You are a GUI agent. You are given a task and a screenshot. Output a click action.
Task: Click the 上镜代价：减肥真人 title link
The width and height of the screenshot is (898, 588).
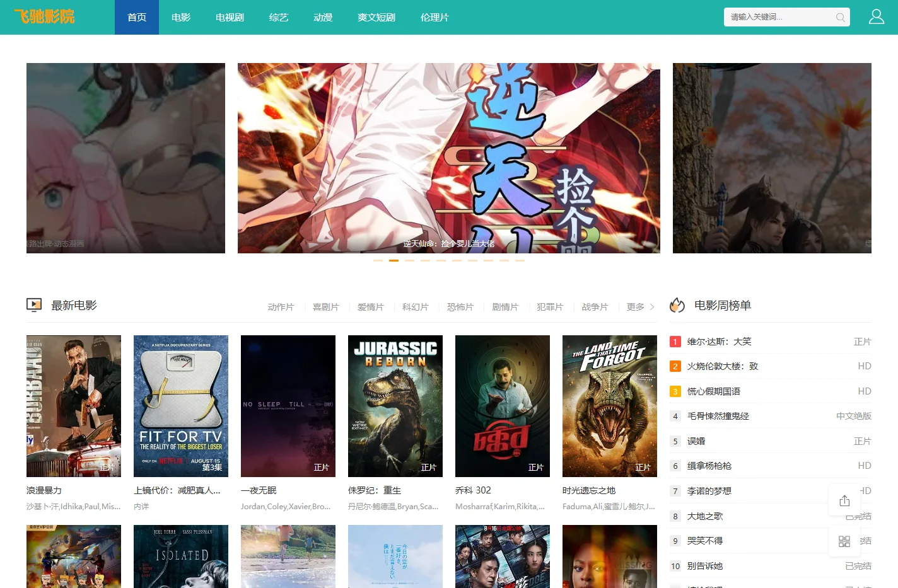tap(177, 490)
